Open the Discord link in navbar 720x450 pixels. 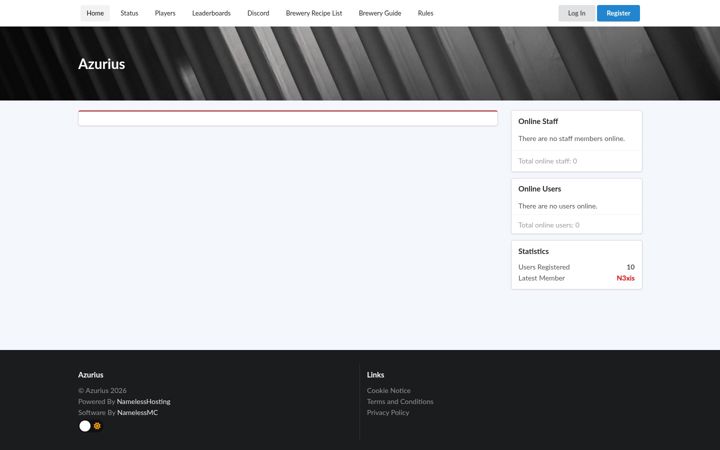click(x=258, y=13)
